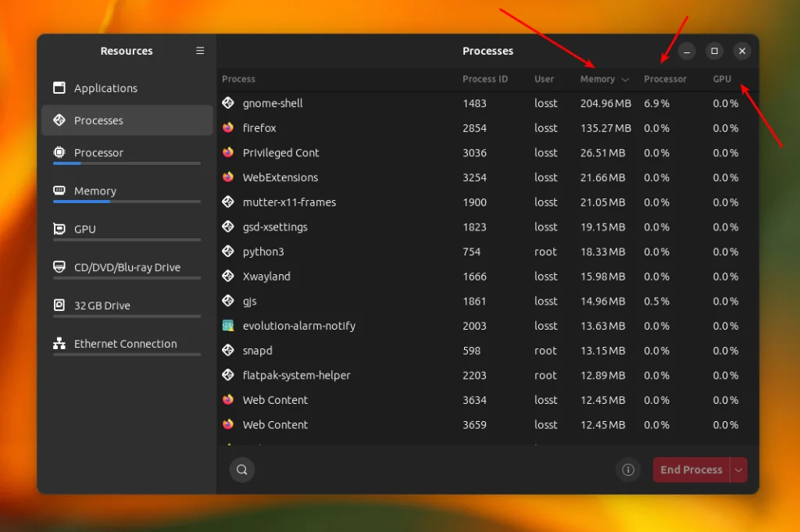The image size is (800, 532).
Task: Open the Resources hamburger menu
Action: (x=200, y=51)
